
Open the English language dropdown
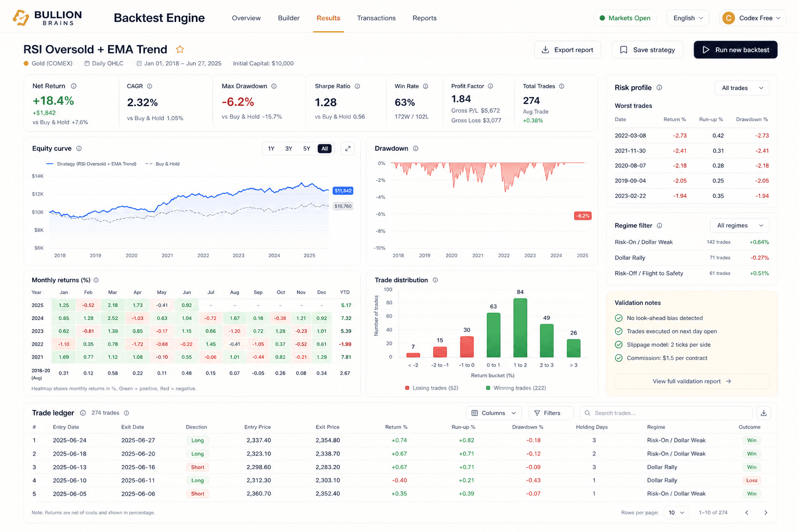tap(688, 18)
